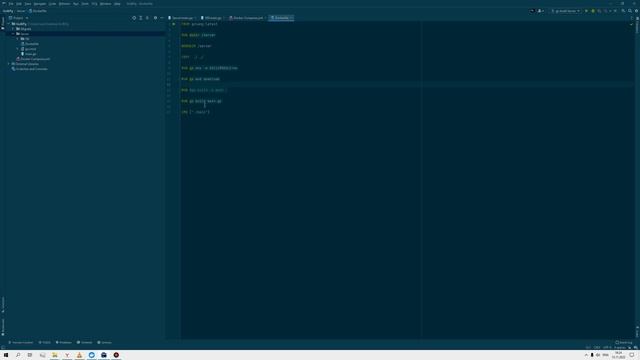This screenshot has width=640, height=360.
Task: Click the Stop icon in toolbar
Action: [x=616, y=11]
